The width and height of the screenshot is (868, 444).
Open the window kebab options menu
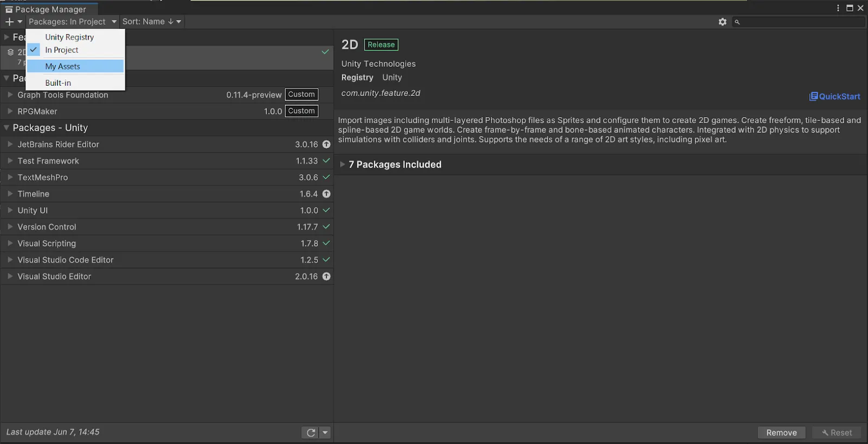(x=838, y=8)
